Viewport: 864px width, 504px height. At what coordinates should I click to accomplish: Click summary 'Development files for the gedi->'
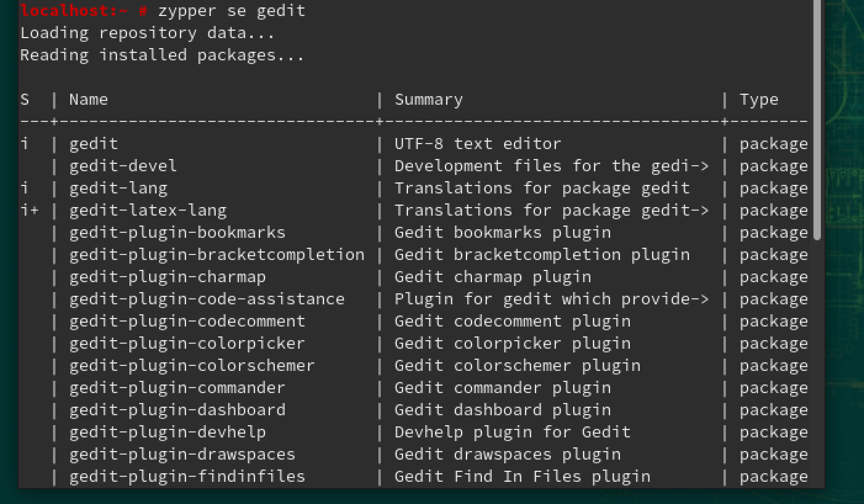point(552,166)
